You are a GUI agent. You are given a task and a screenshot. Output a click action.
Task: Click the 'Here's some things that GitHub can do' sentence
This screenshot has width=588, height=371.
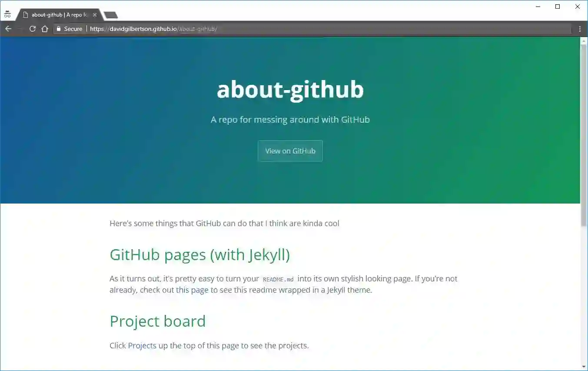224,224
